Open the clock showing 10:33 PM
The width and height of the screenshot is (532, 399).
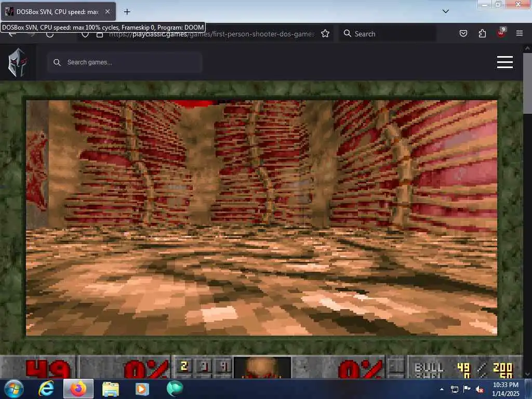pyautogui.click(x=506, y=389)
